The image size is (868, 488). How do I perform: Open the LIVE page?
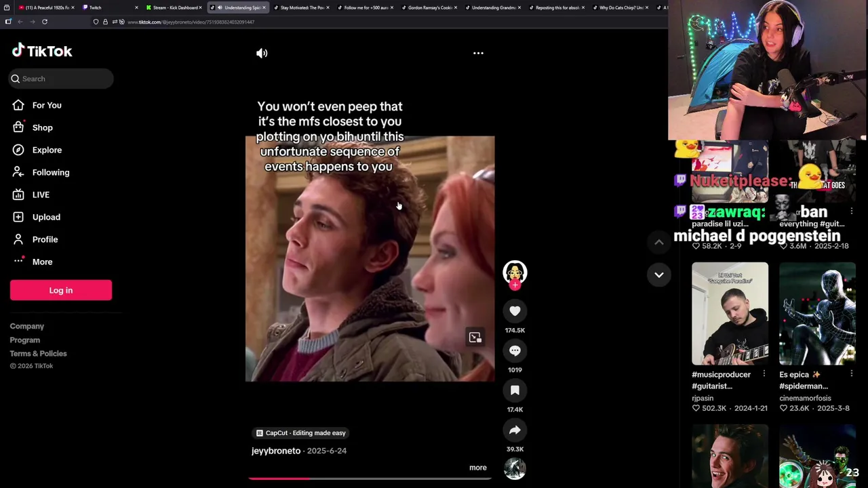(41, 195)
